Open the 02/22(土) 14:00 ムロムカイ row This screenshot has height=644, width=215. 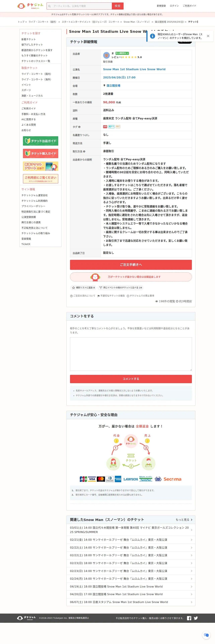131,548
